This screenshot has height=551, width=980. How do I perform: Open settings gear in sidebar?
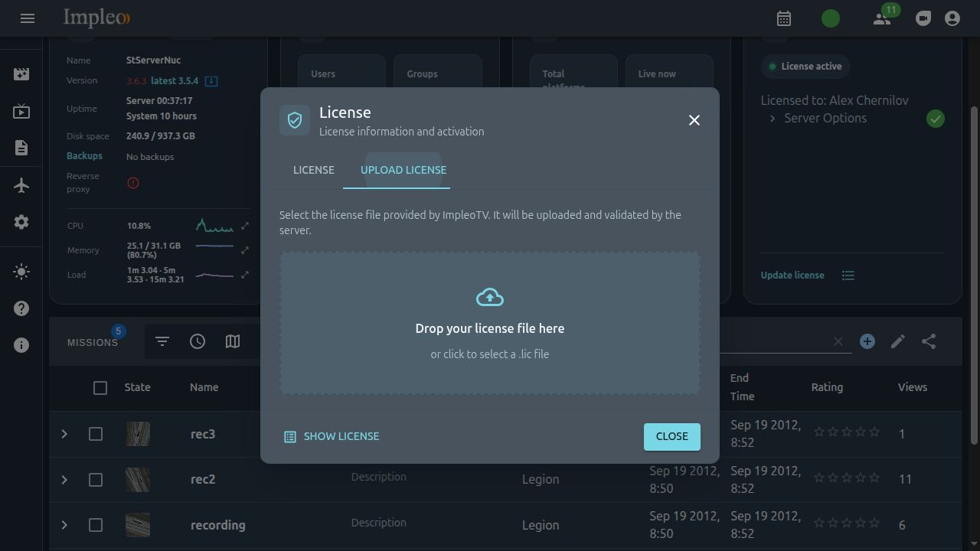[x=21, y=222]
